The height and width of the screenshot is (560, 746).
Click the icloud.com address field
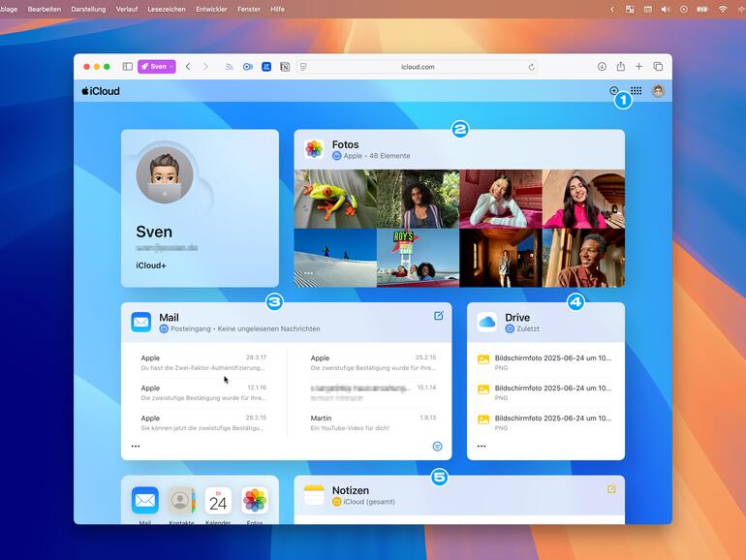418,67
